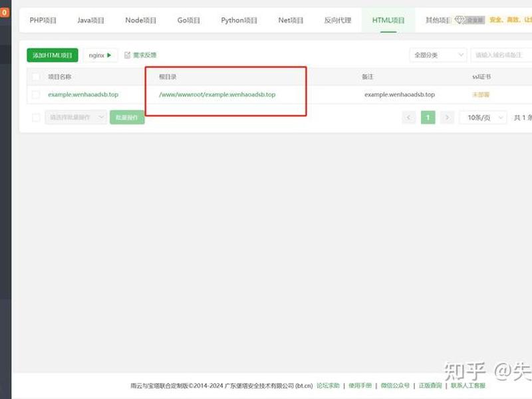Click the ssl证书 column header

click(x=481, y=76)
